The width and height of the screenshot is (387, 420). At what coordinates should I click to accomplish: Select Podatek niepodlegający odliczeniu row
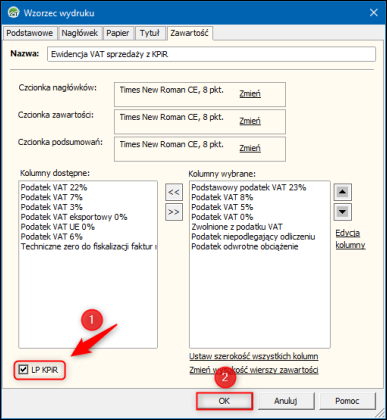260,237
